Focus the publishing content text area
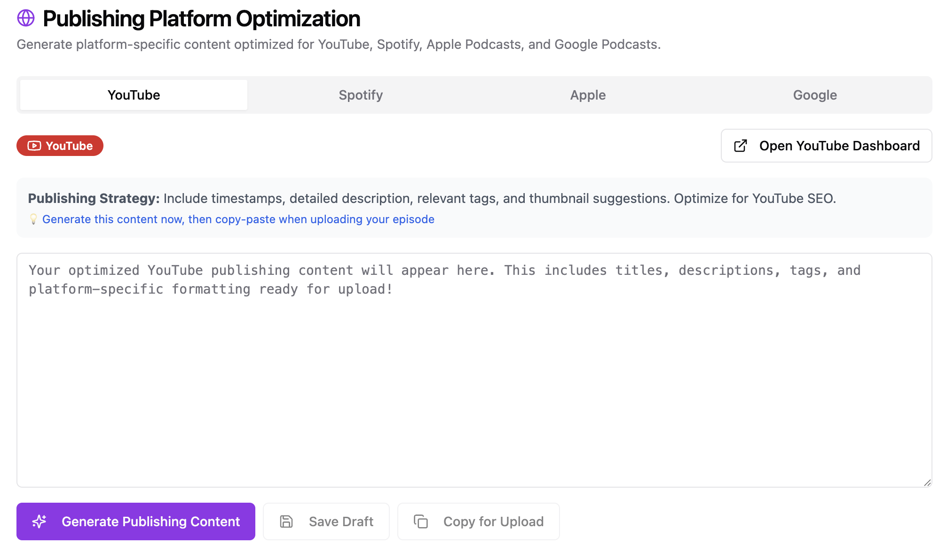947x560 pixels. (x=474, y=370)
